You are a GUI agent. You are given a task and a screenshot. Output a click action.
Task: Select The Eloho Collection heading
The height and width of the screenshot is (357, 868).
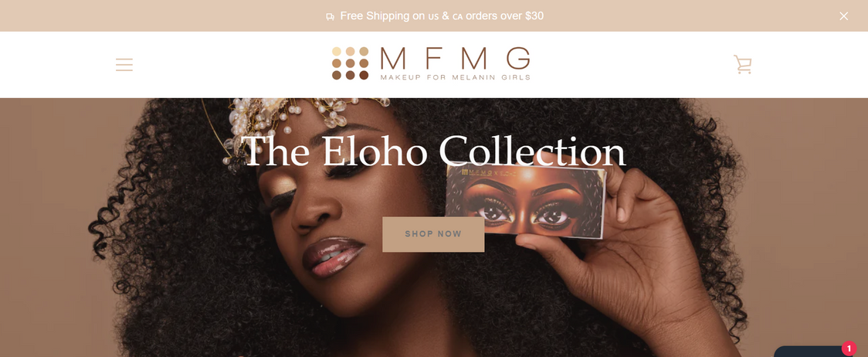coord(433,151)
